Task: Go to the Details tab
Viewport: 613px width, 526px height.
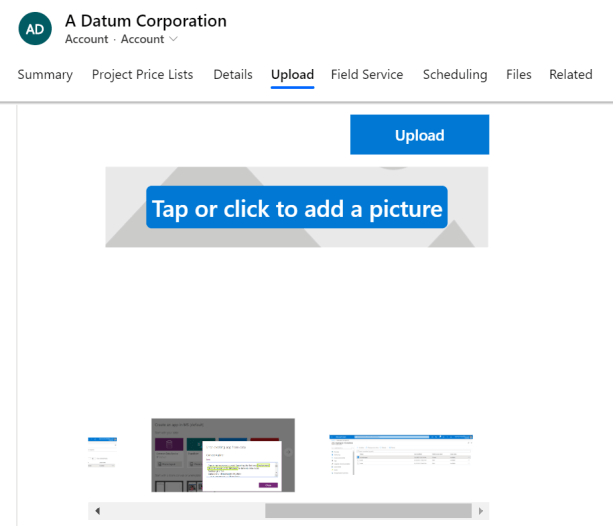Action: click(232, 75)
